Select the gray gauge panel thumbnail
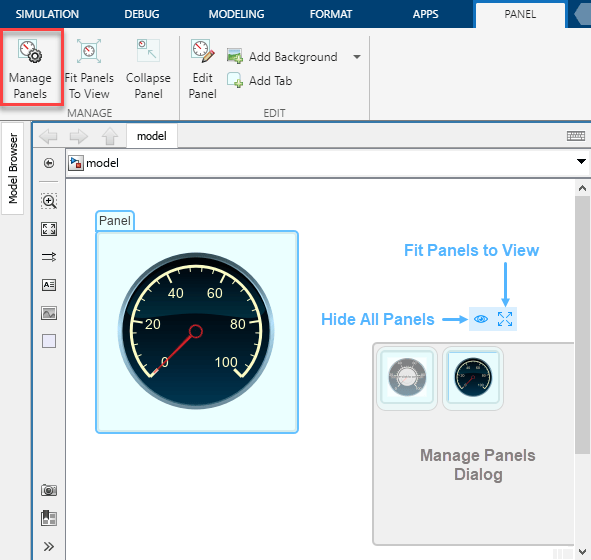The width and height of the screenshot is (591, 560). [x=407, y=377]
